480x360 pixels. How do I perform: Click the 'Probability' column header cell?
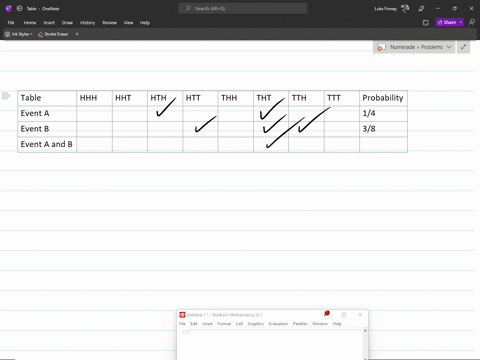(383, 98)
